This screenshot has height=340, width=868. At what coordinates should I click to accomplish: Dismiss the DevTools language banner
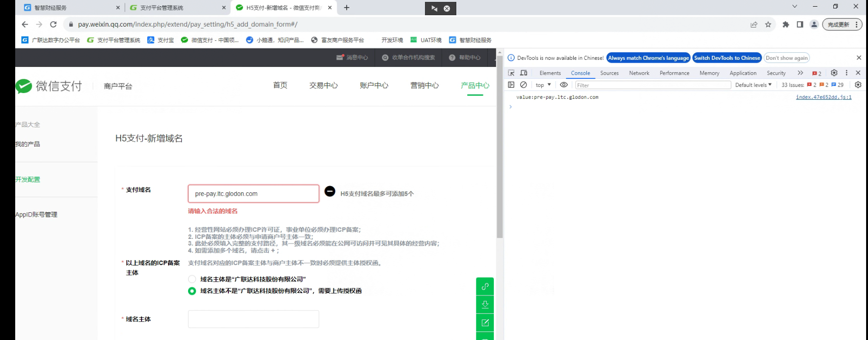click(859, 57)
